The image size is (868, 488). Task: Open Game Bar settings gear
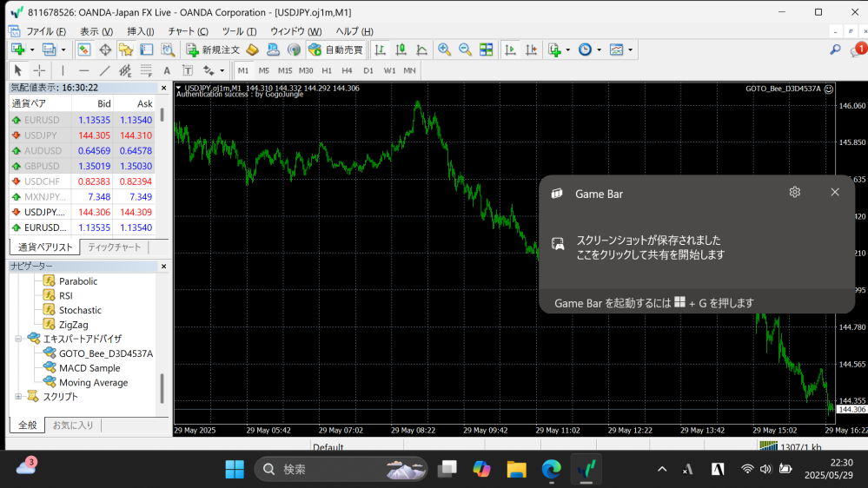(795, 192)
